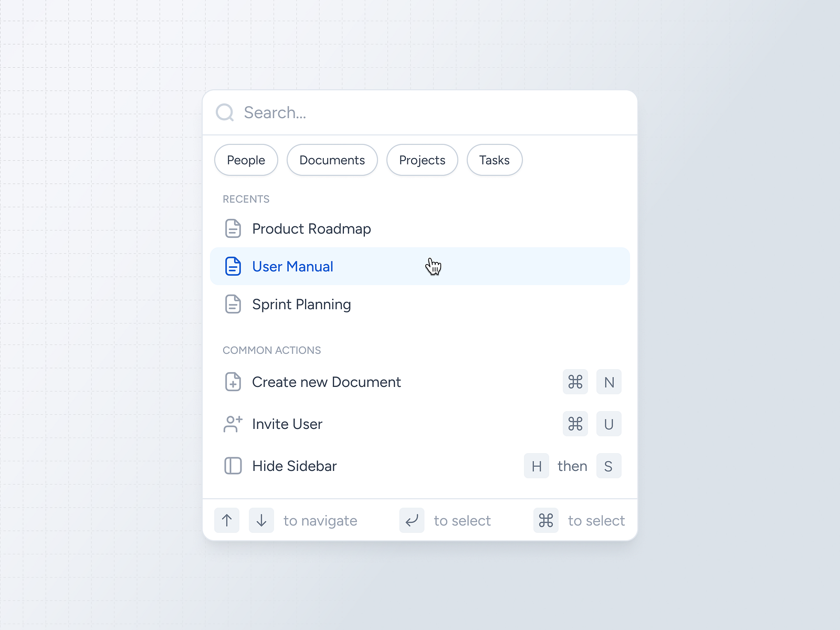
Task: Click the down arrow icon in footer
Action: pos(261,520)
